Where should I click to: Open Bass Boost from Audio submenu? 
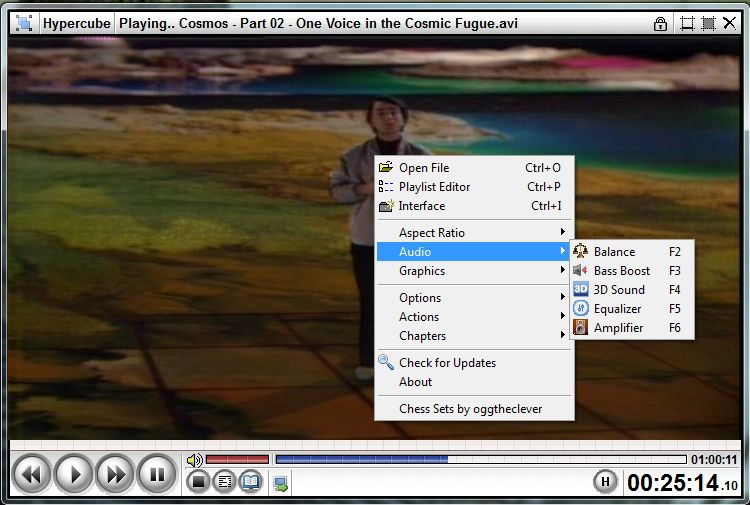(x=631, y=271)
